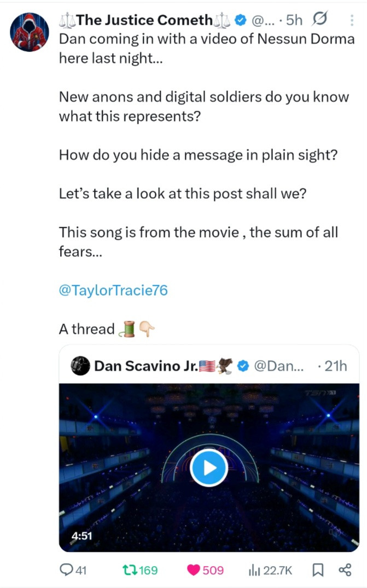The height and width of the screenshot is (588, 367).
Task: Click the blue verified badge of The Justice Cometh
Action: click(240, 20)
